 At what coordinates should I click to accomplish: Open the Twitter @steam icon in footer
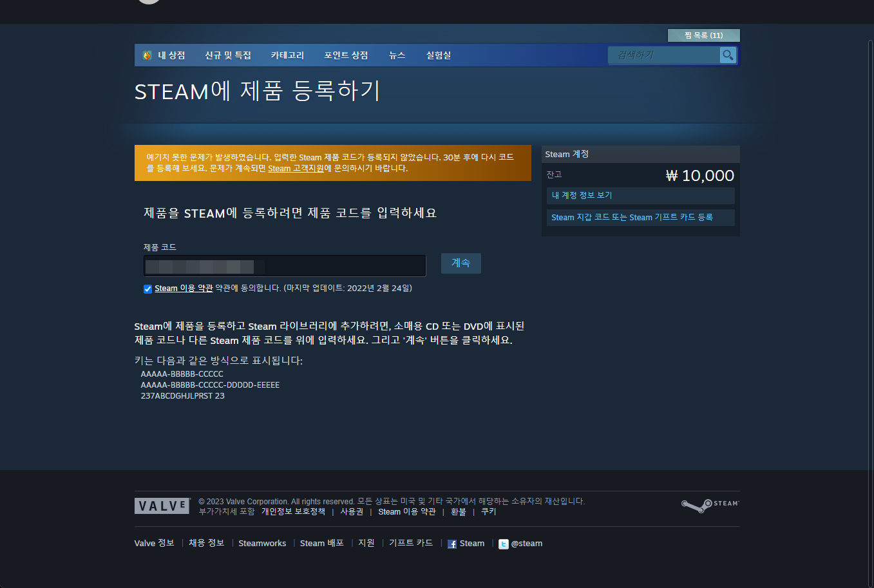503,544
